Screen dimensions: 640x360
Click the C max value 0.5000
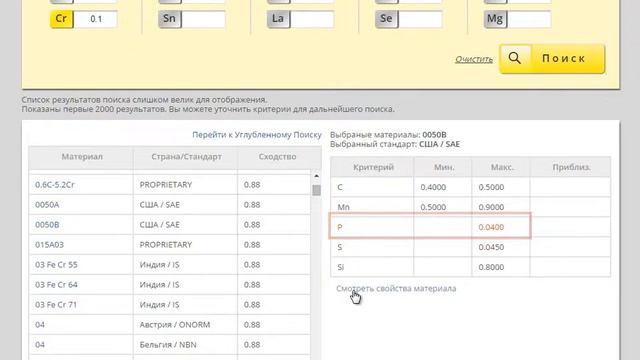click(491, 187)
